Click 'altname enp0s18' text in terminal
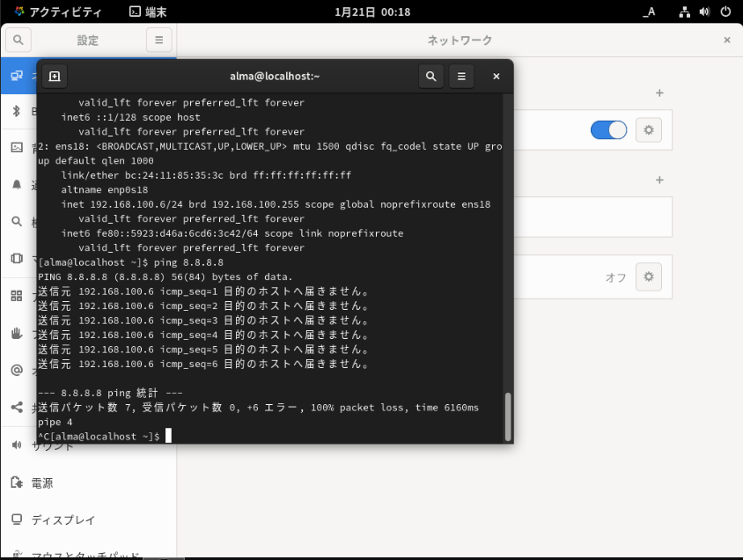Image resolution: width=743 pixels, height=560 pixels. 104,190
